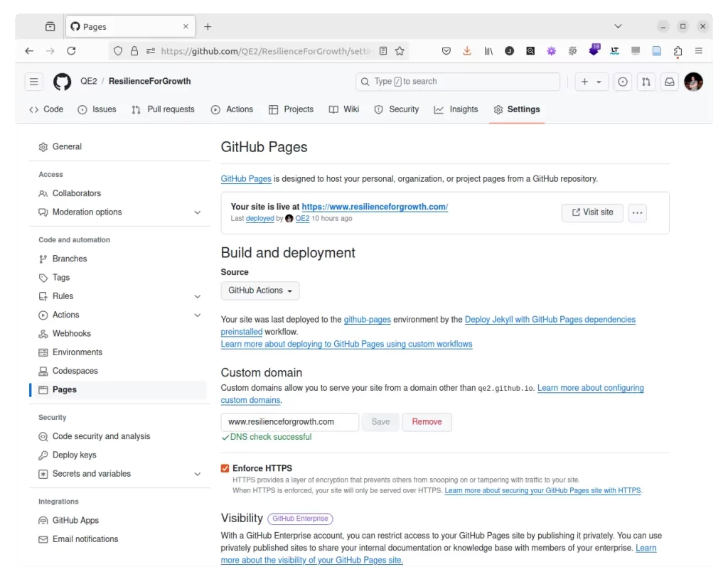Open the notifications inbox icon
Viewport: 728px width, 584px height.
click(668, 82)
